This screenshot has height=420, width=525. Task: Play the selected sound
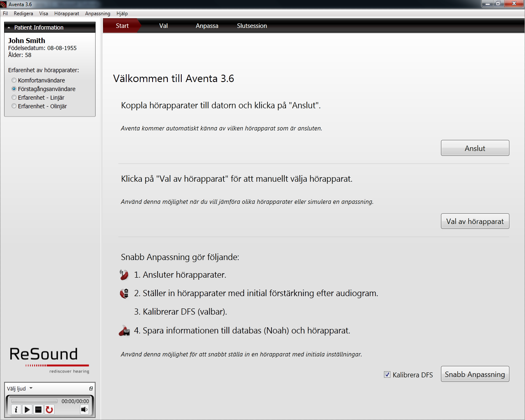pos(27,409)
